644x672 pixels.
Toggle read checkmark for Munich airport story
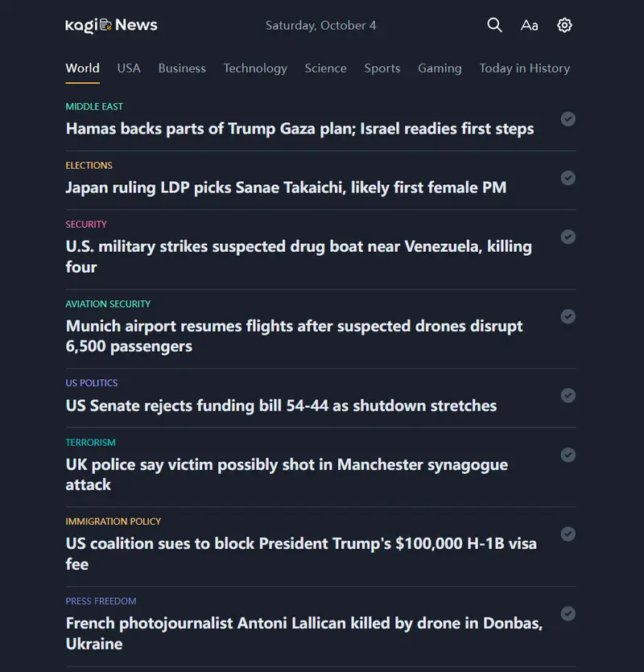click(568, 316)
